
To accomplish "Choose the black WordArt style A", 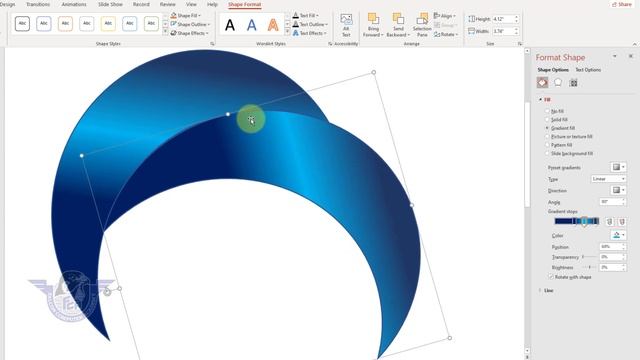I will (230, 25).
